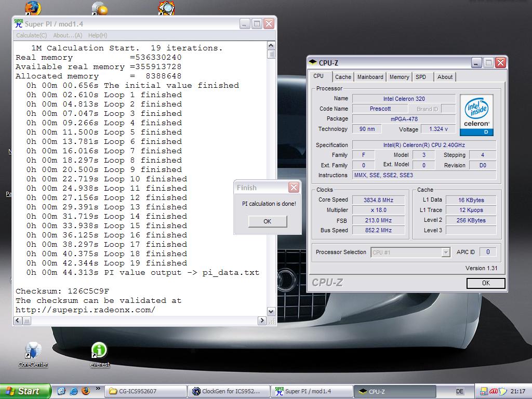
Task: Open the everest desktop shortcut
Action: 100,354
